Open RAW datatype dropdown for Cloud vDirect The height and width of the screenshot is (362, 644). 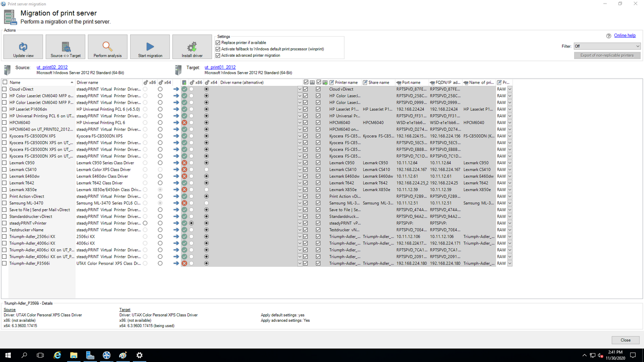click(509, 89)
